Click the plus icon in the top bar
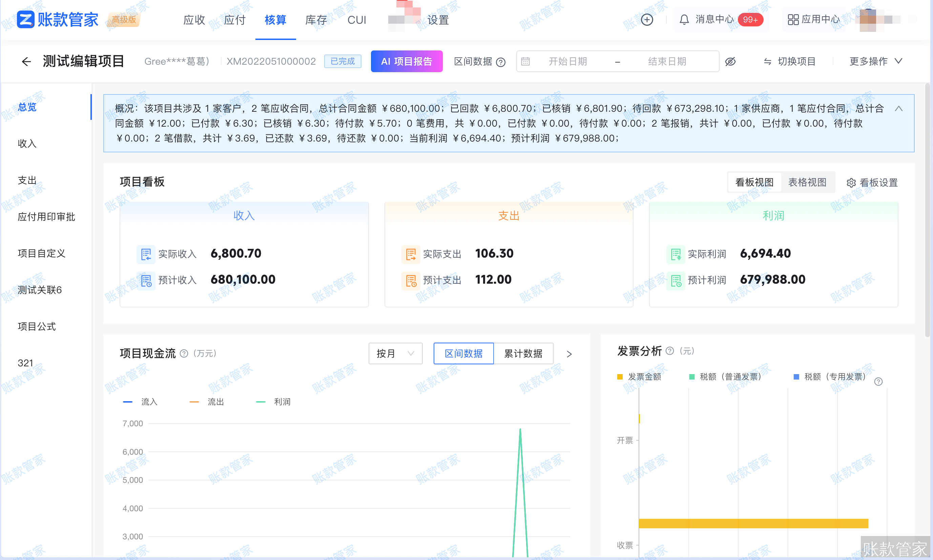Viewport: 933px width, 560px height. click(647, 19)
